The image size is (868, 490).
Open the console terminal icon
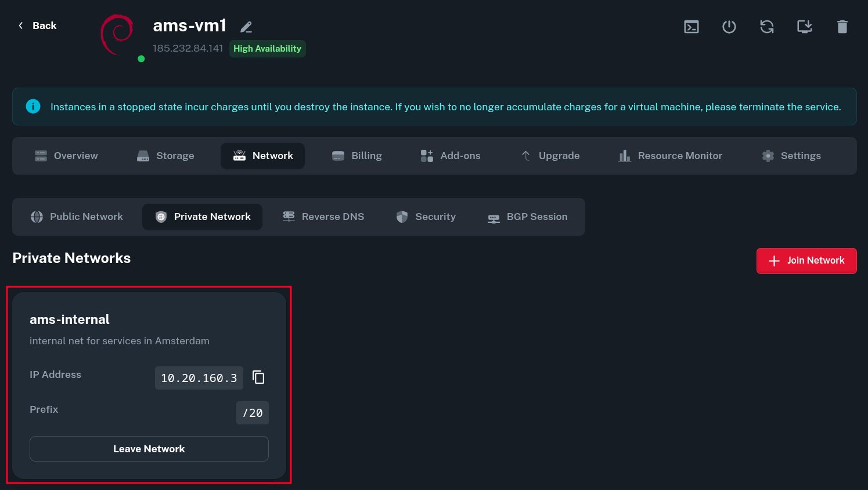pyautogui.click(x=691, y=27)
